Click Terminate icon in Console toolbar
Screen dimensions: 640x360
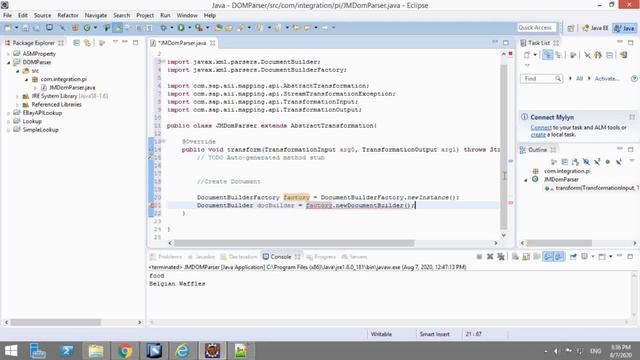point(479,257)
